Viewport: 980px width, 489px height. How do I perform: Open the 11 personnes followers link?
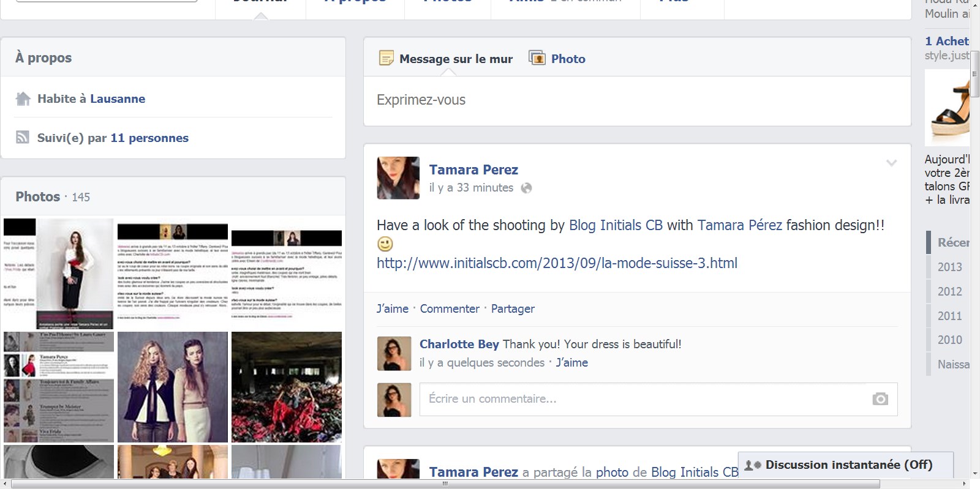149,138
